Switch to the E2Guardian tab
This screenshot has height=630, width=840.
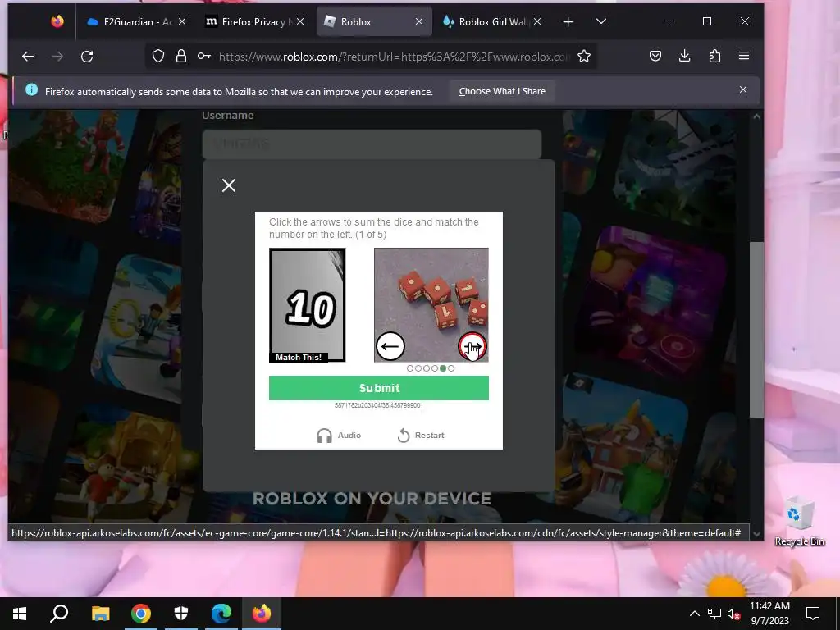point(137,21)
